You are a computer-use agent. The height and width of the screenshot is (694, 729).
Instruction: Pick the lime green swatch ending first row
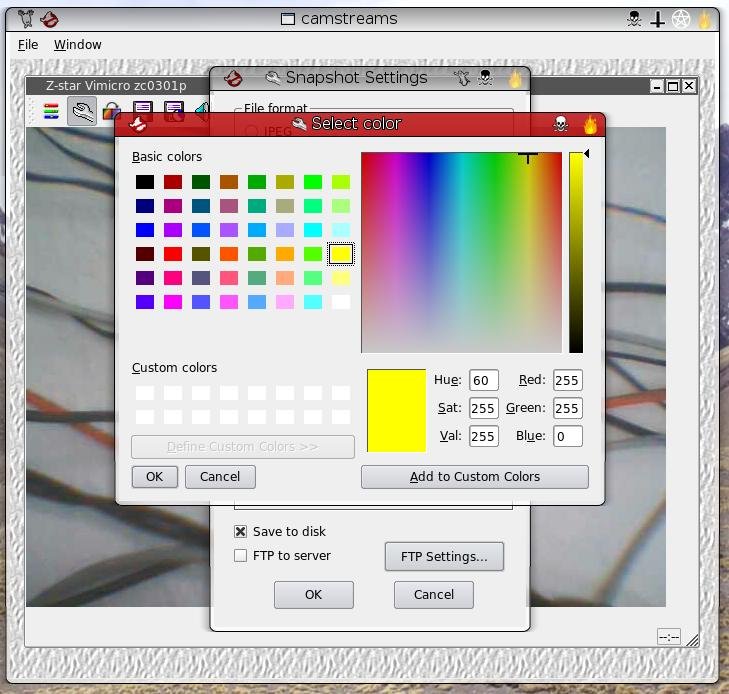341,182
